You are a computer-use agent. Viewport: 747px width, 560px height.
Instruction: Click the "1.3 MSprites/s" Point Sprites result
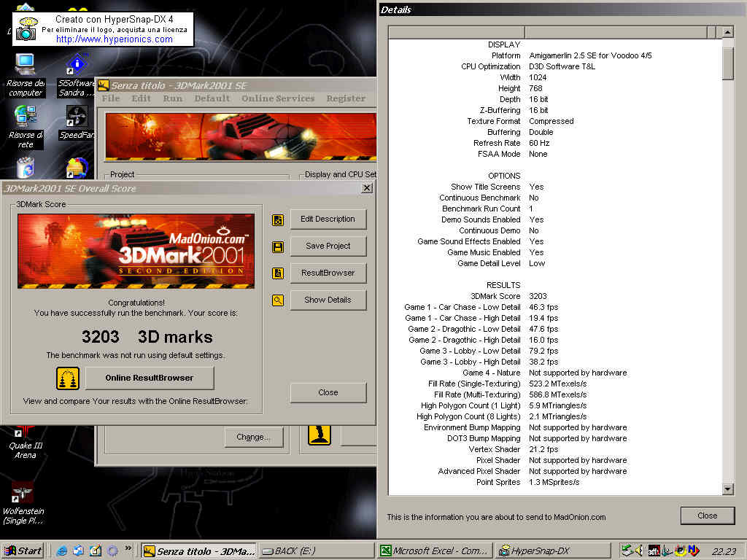554,483
